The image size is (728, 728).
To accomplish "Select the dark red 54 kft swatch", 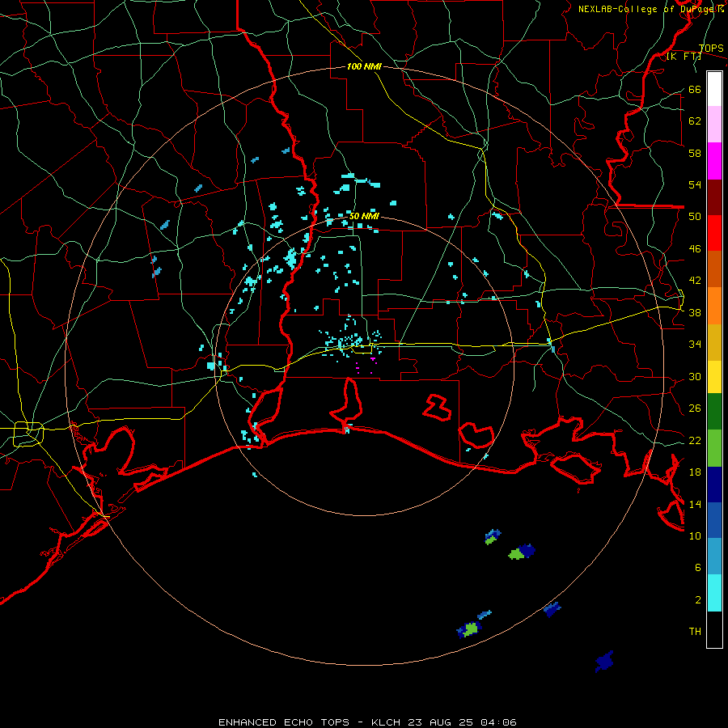I will coord(714,197).
